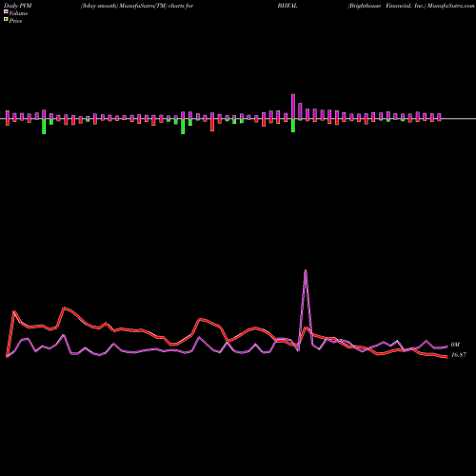476x476 pixels.
Task: Click the MunafaSutra.com watermark text
Action: 450,6
